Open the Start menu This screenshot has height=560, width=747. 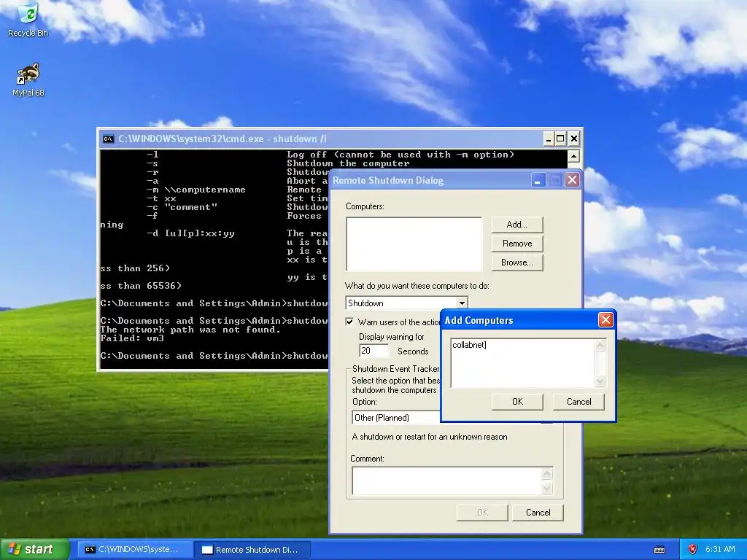pyautogui.click(x=34, y=550)
